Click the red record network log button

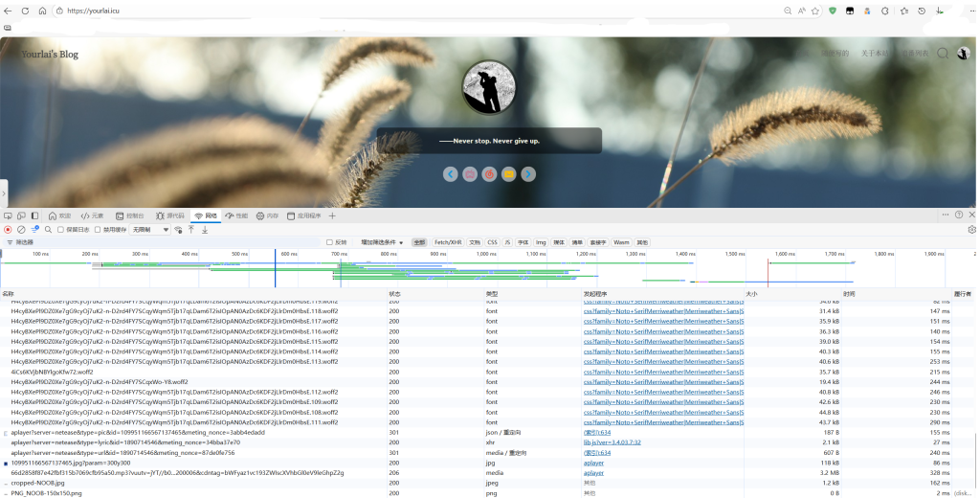(8, 230)
